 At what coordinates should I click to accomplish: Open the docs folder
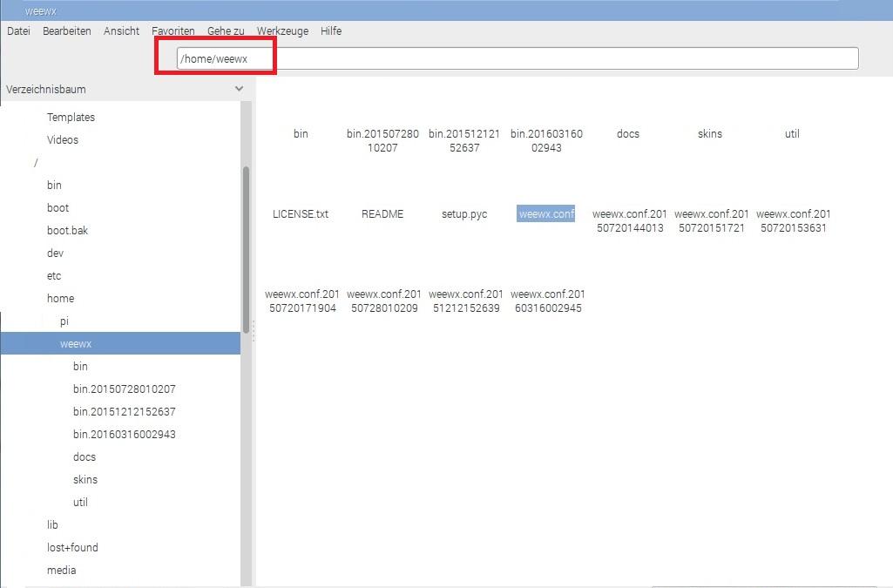tap(627, 133)
